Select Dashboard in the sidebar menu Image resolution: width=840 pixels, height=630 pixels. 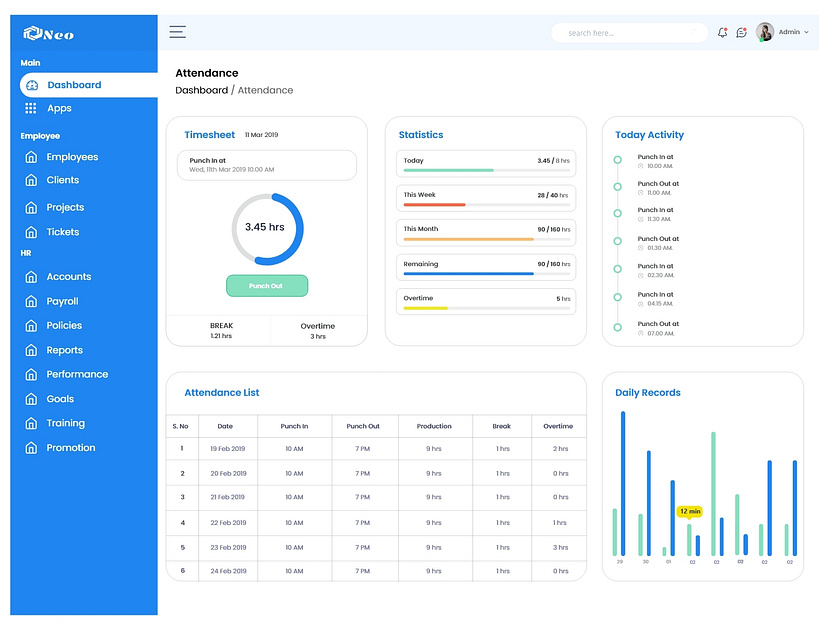click(75, 83)
